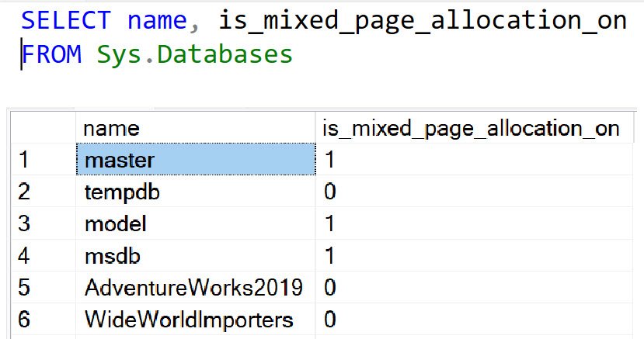644x339 pixels.
Task: Click the allocation value for tempdb row
Action: 475,191
